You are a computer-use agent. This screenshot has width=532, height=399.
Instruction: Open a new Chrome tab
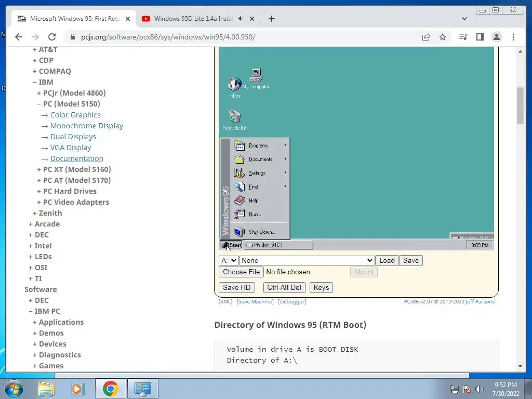click(271, 19)
